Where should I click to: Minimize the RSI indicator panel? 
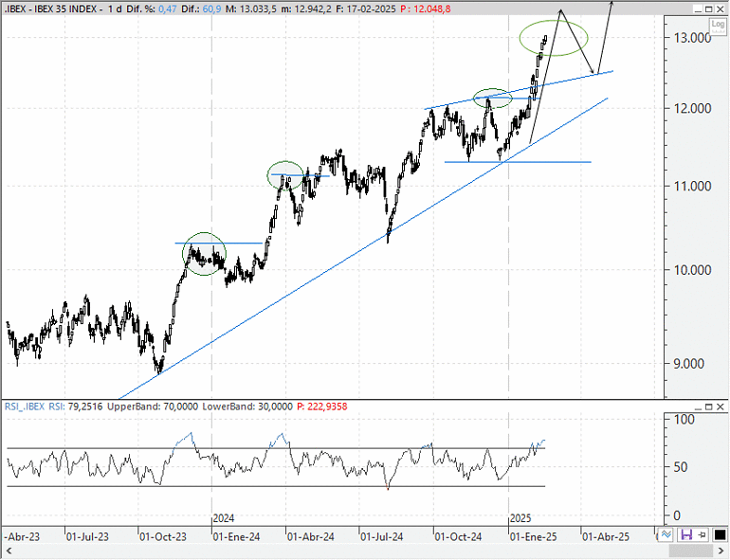(698, 406)
